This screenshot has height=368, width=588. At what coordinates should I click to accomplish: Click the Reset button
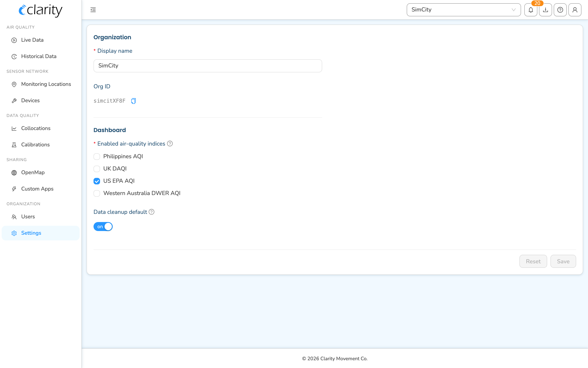click(x=533, y=261)
